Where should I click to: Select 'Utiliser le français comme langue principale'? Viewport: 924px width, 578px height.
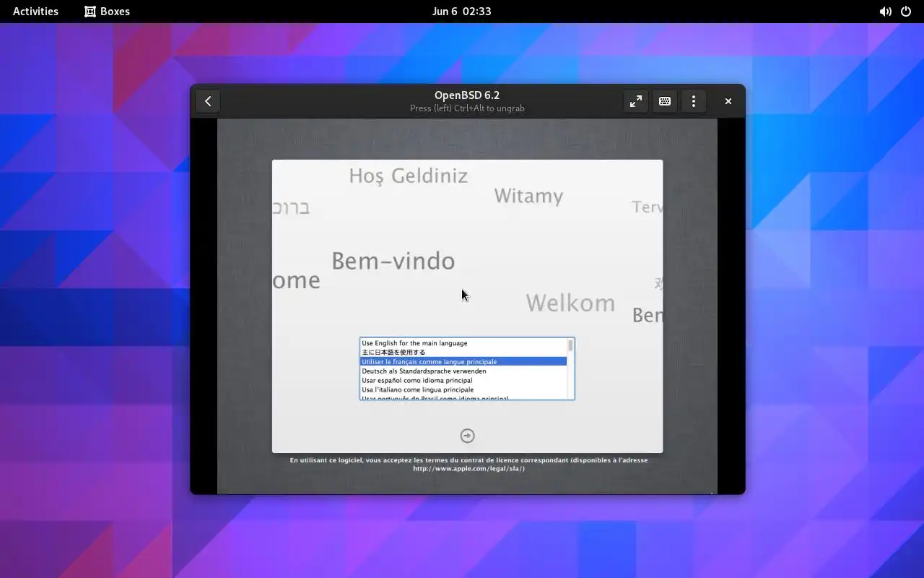pos(463,361)
